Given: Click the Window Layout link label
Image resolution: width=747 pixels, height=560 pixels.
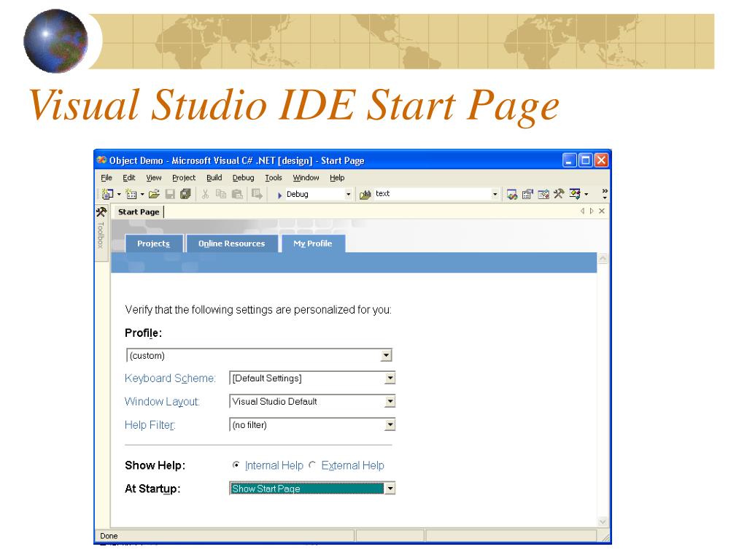Looking at the screenshot, I should (x=162, y=402).
